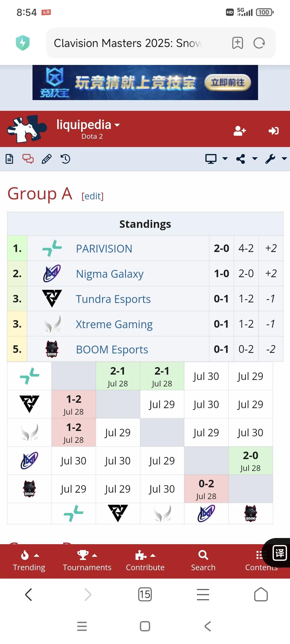Open the discussion chat bubbles icon
This screenshot has width=290, height=644.
28,159
